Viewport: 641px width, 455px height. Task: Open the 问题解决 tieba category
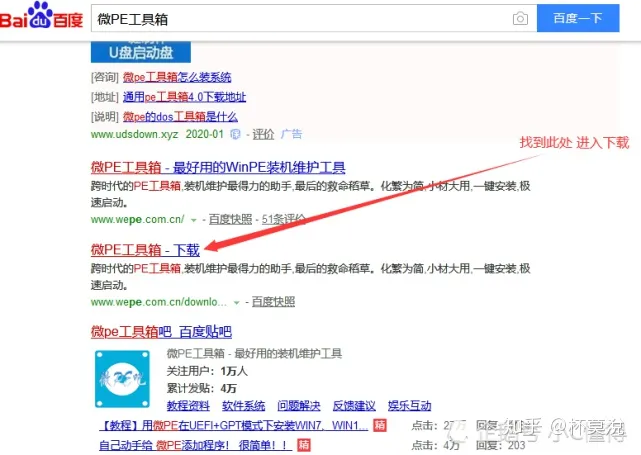pyautogui.click(x=298, y=406)
